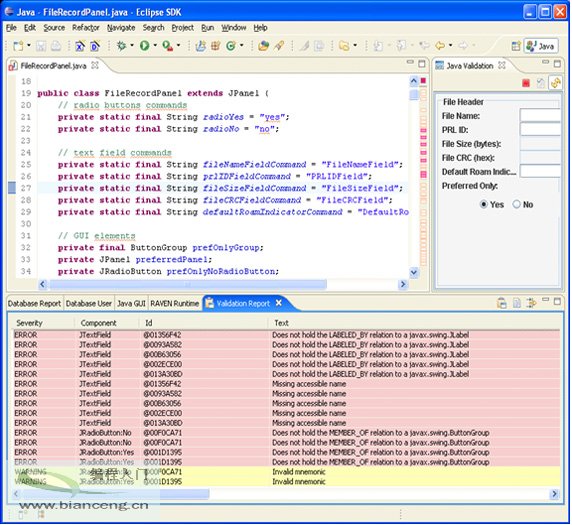Click the red error marker at top of overview ruler

tap(423, 81)
